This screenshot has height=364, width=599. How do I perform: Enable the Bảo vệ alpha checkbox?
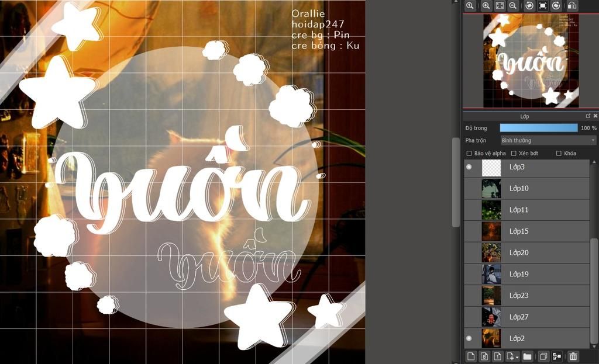tap(469, 154)
